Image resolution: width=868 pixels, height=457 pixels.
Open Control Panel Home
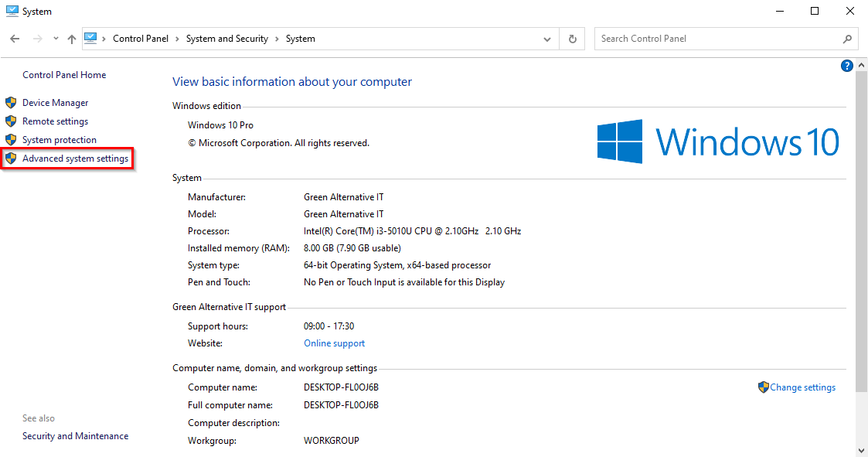[x=64, y=75]
